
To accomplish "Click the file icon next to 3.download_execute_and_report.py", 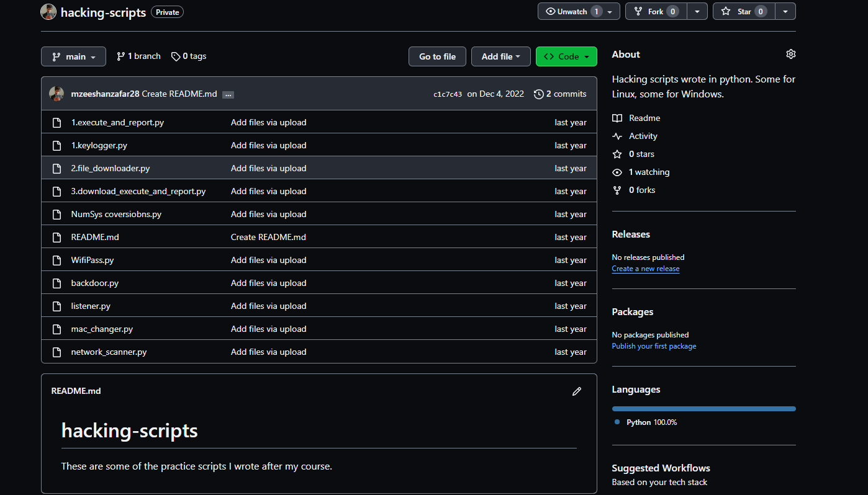I will 57,191.
